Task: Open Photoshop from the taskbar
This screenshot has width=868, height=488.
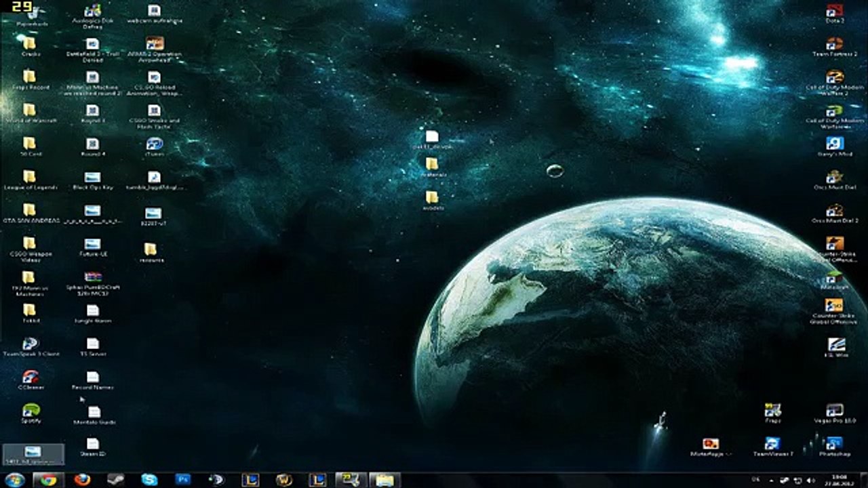Action: pos(183,480)
